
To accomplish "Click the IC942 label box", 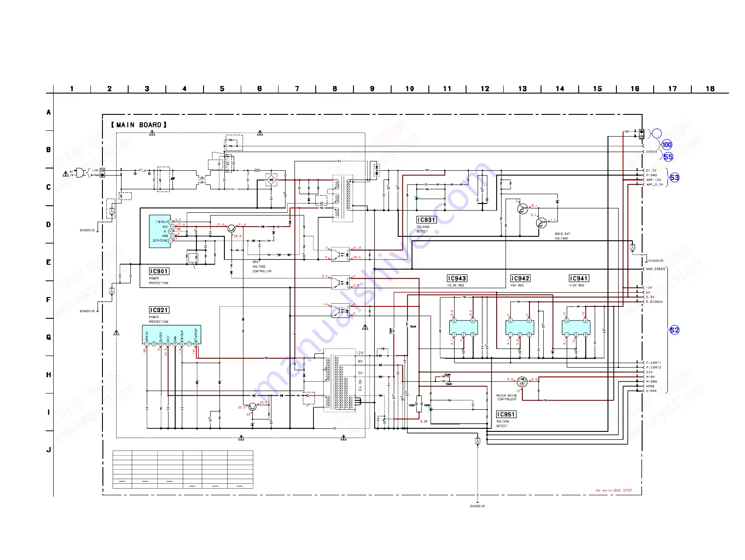I will tap(520, 278).
